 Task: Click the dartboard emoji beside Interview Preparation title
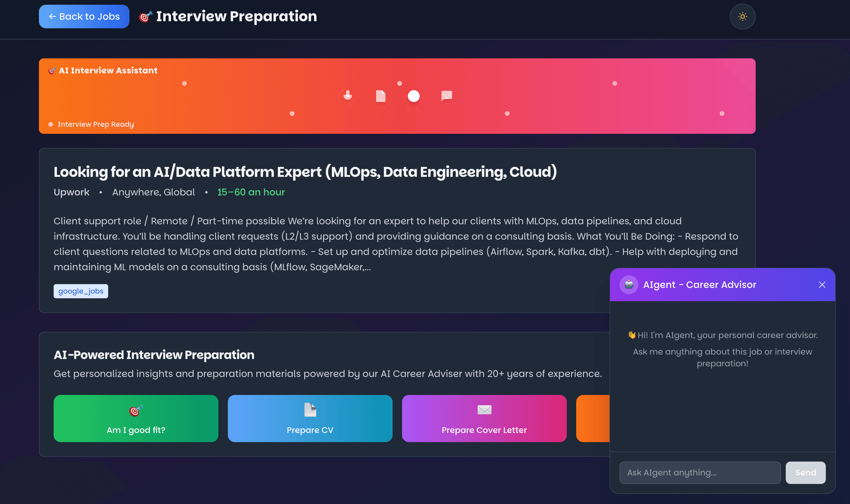pyautogui.click(x=145, y=16)
